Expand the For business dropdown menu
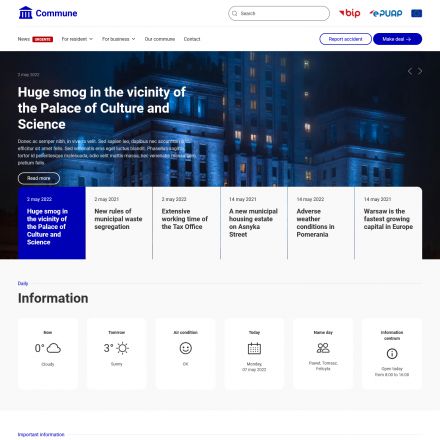Screen dimensions: 440x440 [119, 39]
